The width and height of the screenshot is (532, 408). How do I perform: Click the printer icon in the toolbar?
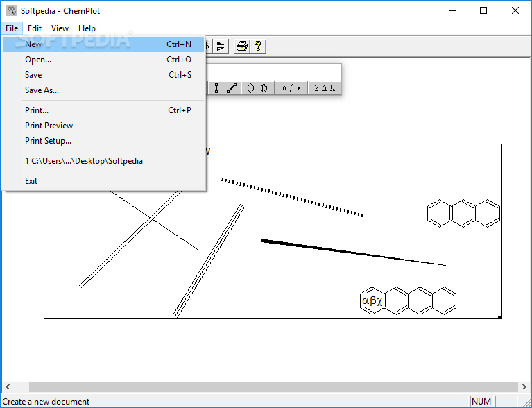tap(242, 46)
